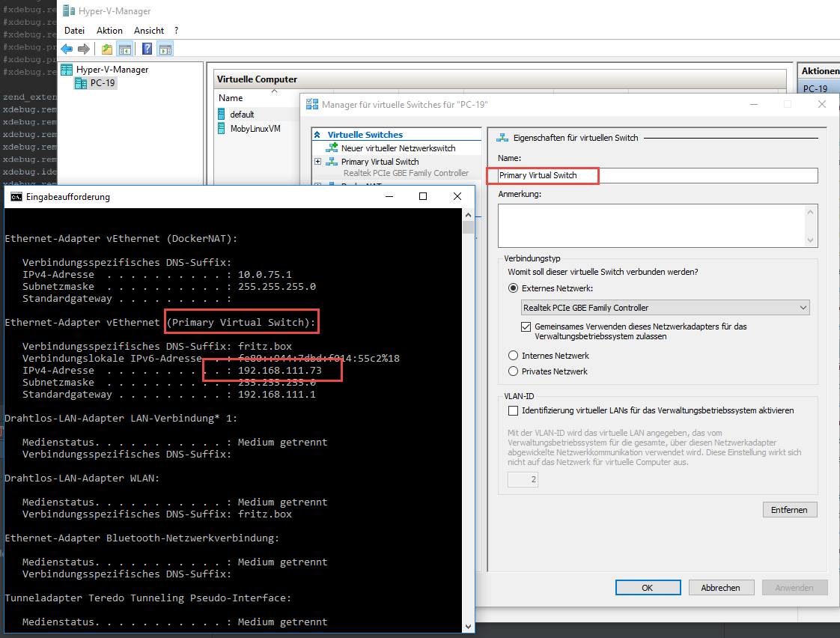The height and width of the screenshot is (638, 840).
Task: Click the gray forward arrow in toolbar
Action: pos(84,49)
